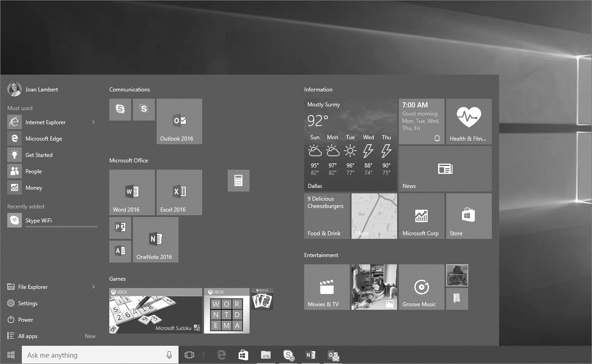Click the Entertainment group heading
592x364 pixels.
(x=322, y=255)
